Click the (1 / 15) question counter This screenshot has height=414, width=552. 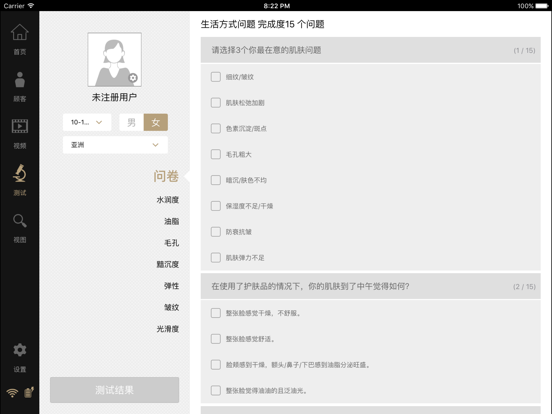click(x=524, y=50)
